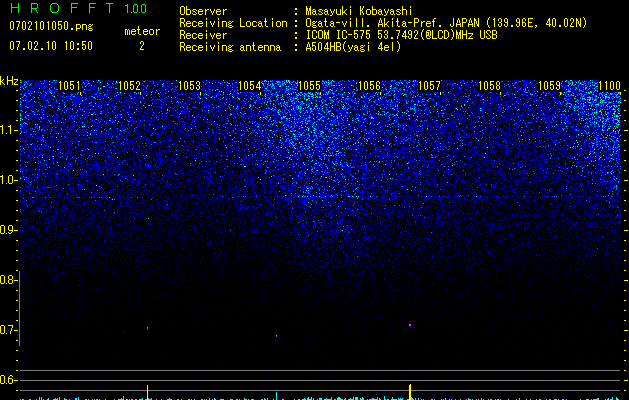
Task: Click the kHz axis unit label
Action: [x=9, y=81]
